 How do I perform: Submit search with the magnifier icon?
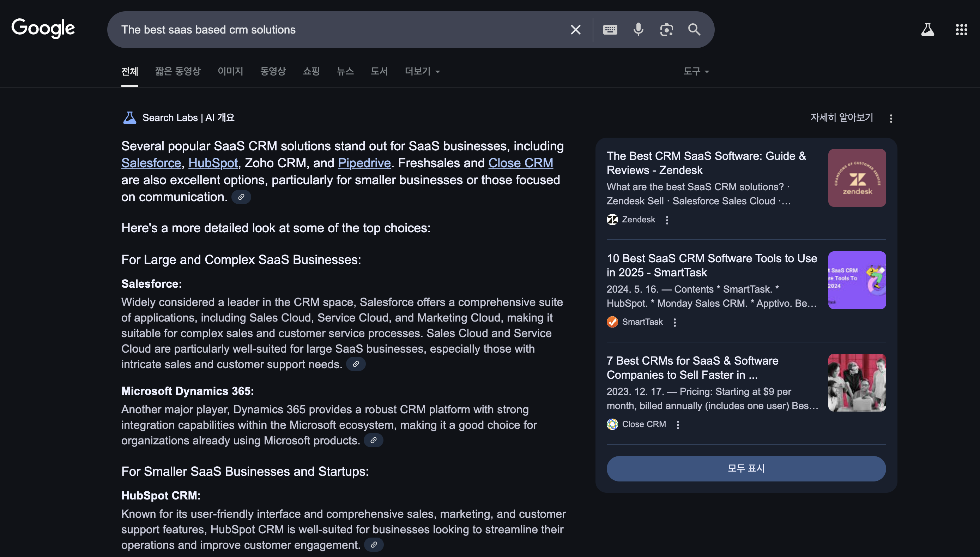pos(694,29)
